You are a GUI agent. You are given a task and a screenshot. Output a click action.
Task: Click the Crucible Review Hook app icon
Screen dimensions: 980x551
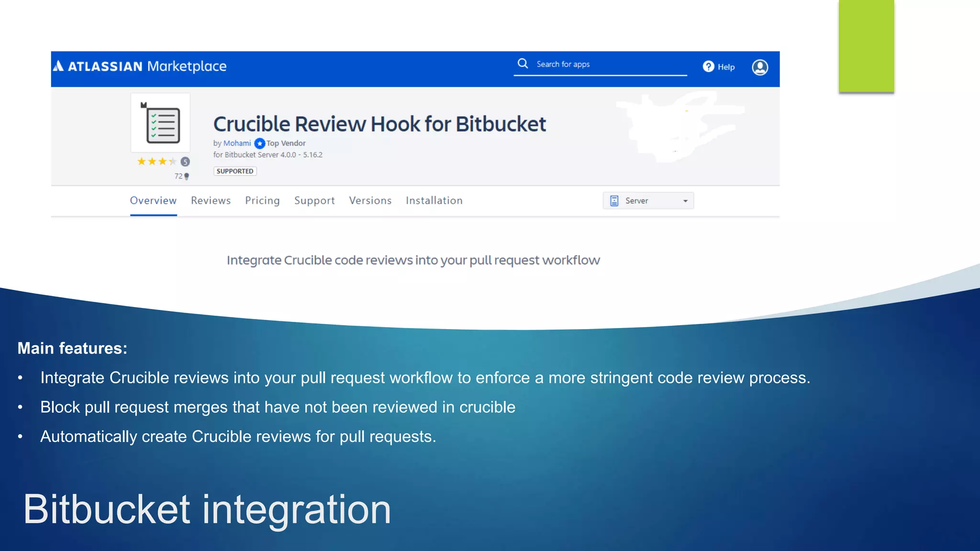click(161, 123)
